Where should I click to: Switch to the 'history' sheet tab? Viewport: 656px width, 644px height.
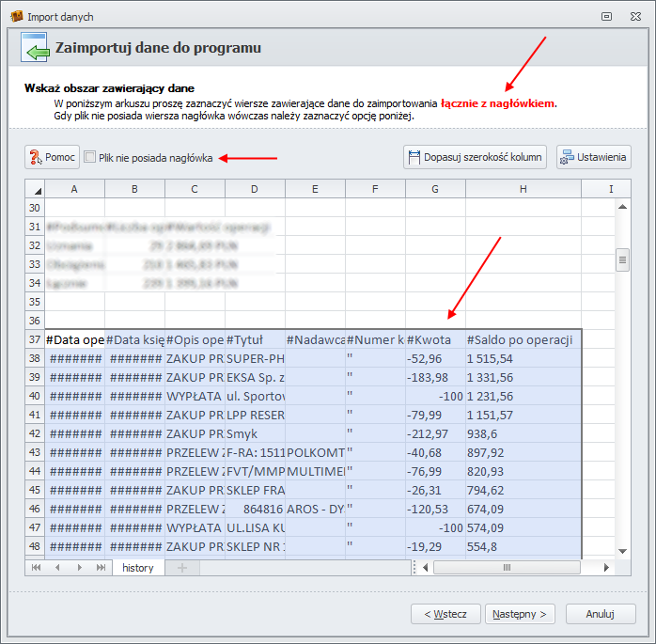pos(138,568)
